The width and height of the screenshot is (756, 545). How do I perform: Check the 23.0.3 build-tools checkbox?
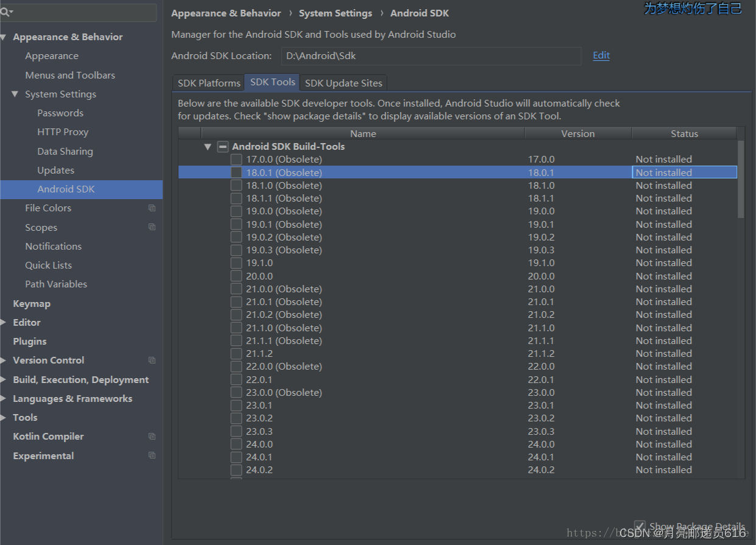click(x=236, y=431)
